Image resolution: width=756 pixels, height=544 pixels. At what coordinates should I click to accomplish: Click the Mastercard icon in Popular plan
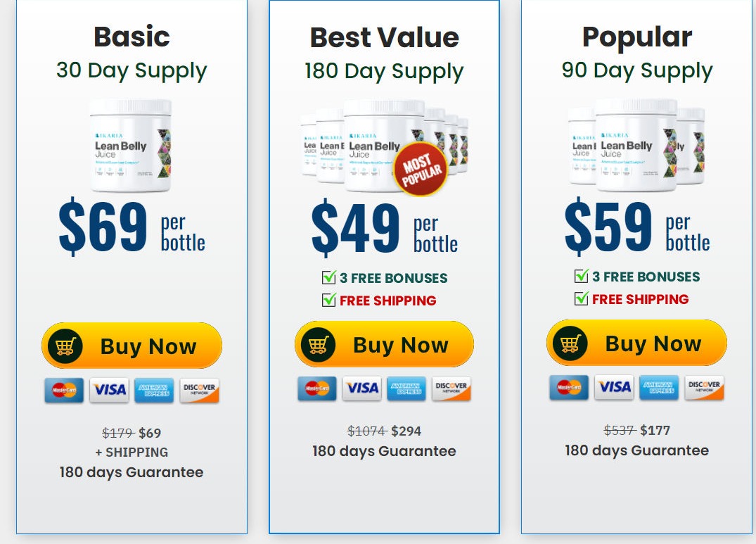pos(569,388)
